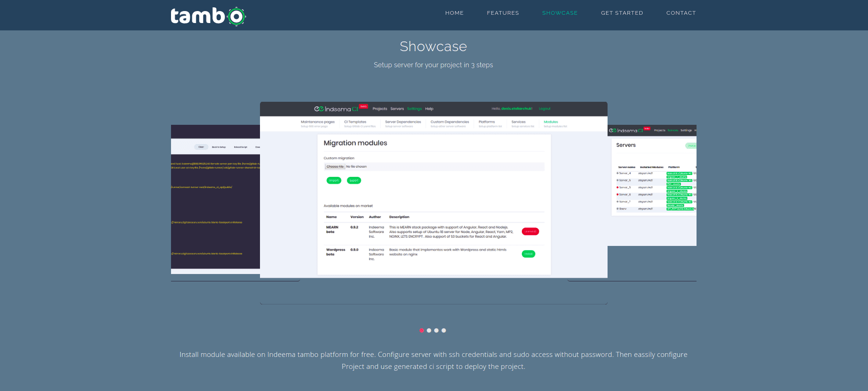The width and height of the screenshot is (868, 391).
Task: Go to the Features section
Action: pyautogui.click(x=502, y=13)
